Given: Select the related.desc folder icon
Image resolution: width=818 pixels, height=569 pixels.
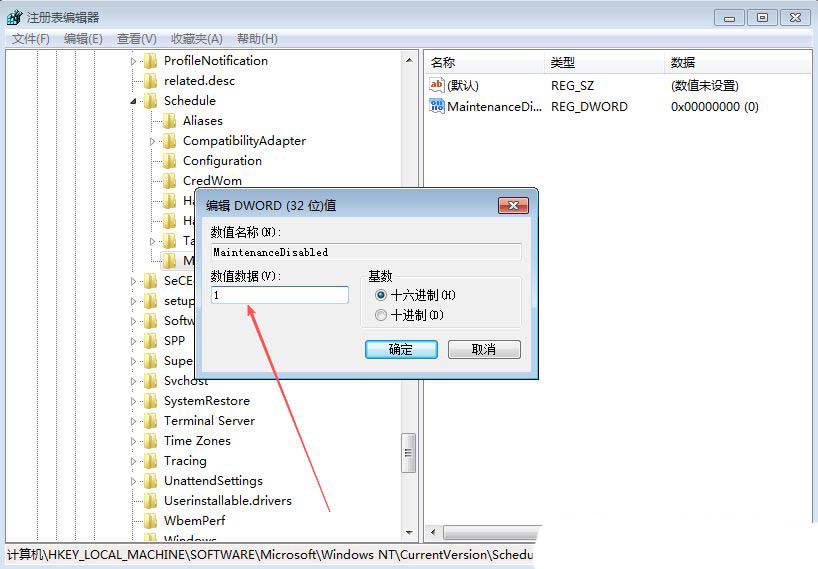Looking at the screenshot, I should [150, 81].
